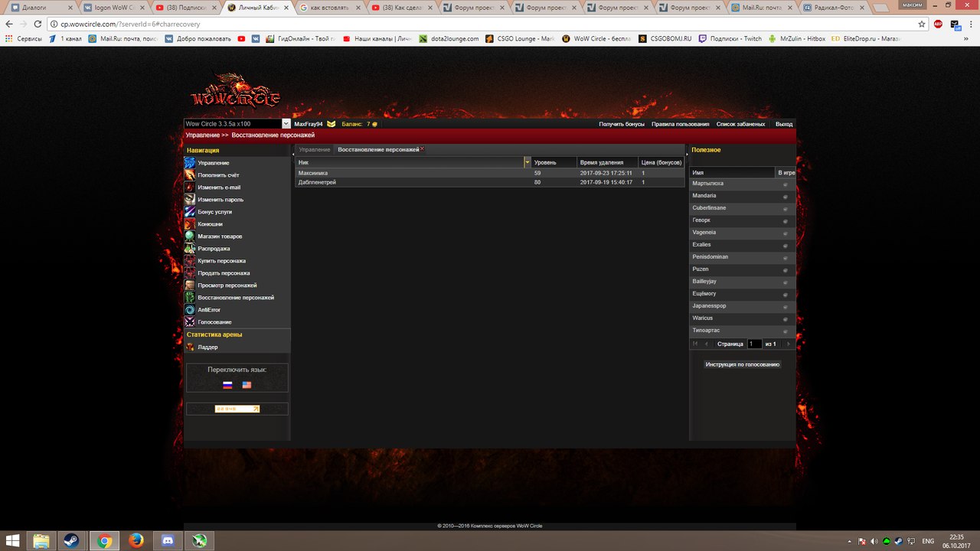
Task: Click the Управление icon in navigation
Action: coord(189,163)
